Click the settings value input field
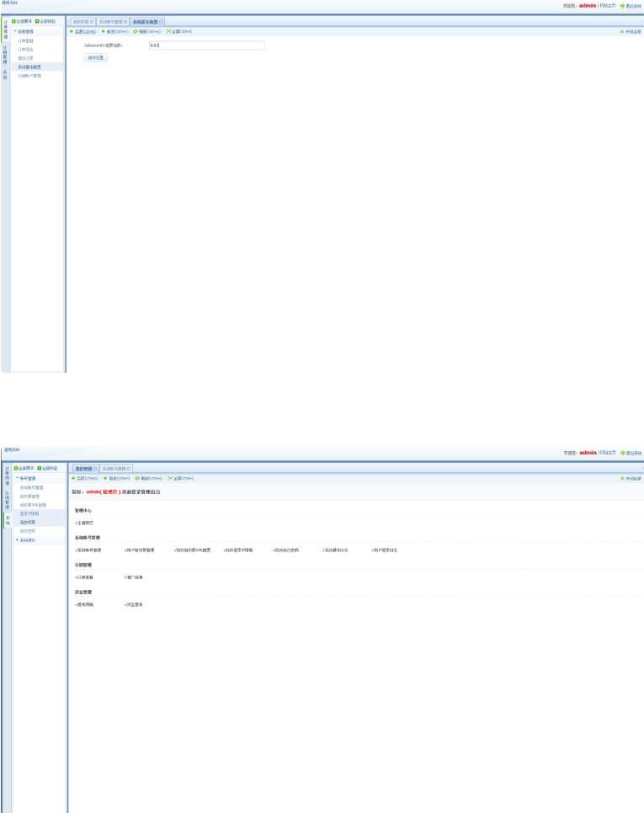This screenshot has height=813, width=644. [x=205, y=45]
